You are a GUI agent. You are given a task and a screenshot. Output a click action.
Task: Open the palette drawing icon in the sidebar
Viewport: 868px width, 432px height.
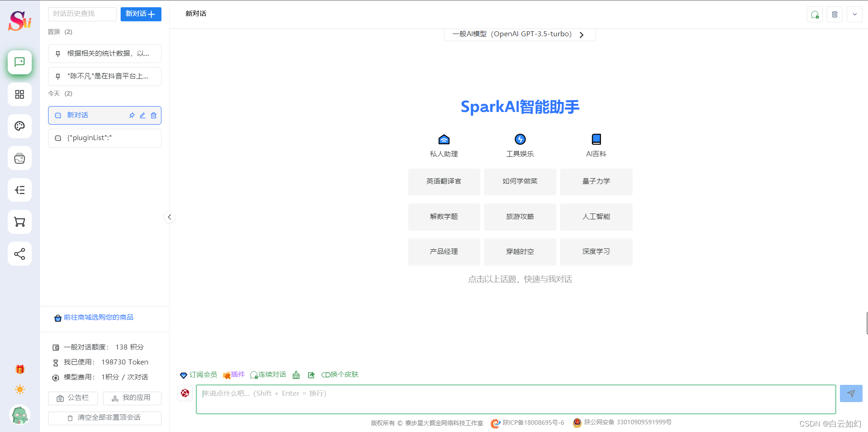(x=20, y=126)
